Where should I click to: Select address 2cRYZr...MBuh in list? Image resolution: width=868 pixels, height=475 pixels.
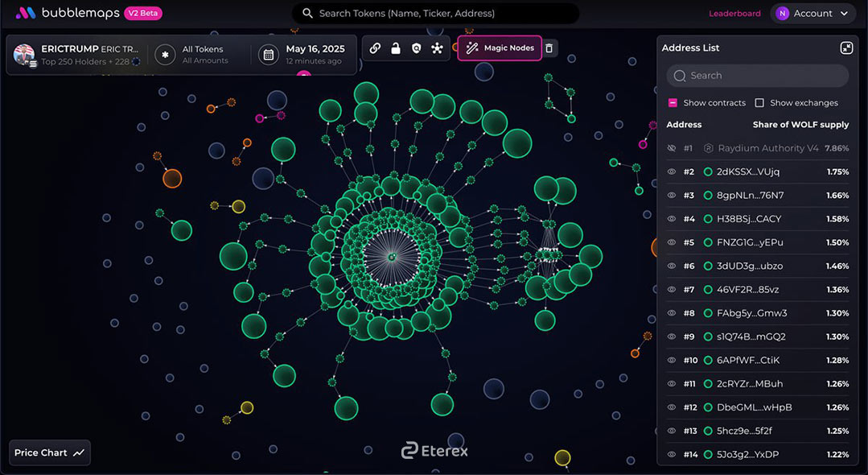750,383
